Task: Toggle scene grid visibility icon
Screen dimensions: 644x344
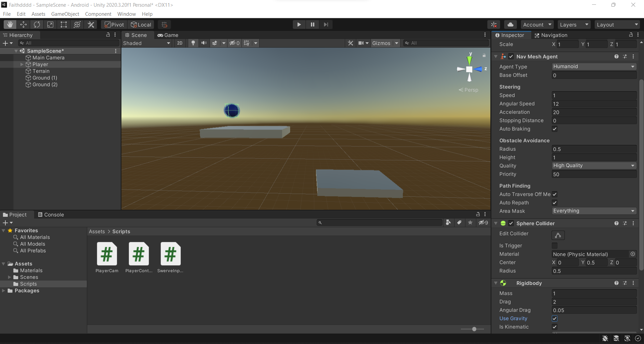Action: point(247,43)
